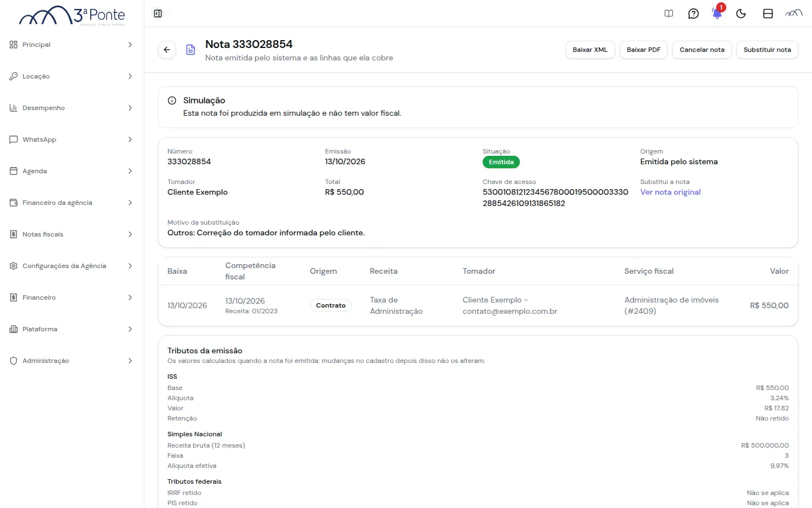Toggle dark mode moon icon

pos(741,14)
